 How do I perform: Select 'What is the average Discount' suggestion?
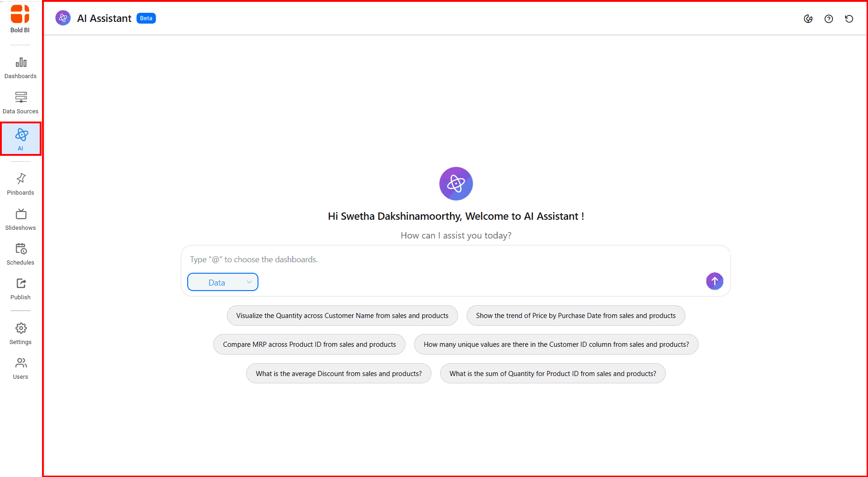pyautogui.click(x=339, y=374)
